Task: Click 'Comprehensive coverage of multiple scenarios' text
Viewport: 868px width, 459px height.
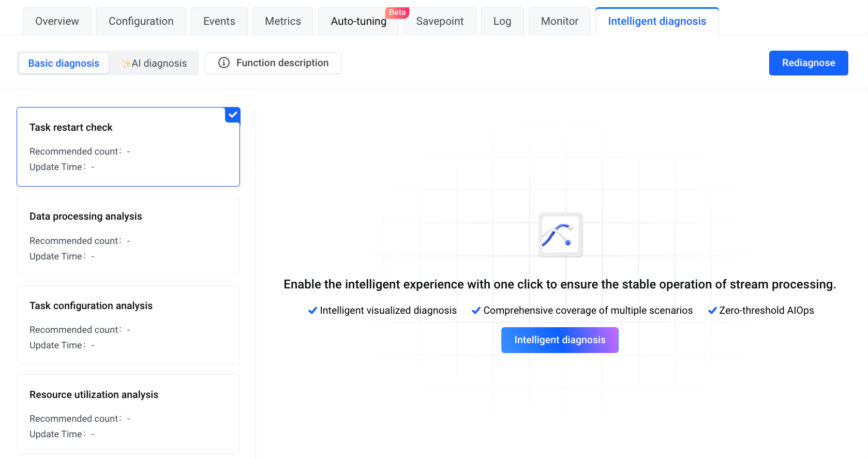Action: (588, 311)
